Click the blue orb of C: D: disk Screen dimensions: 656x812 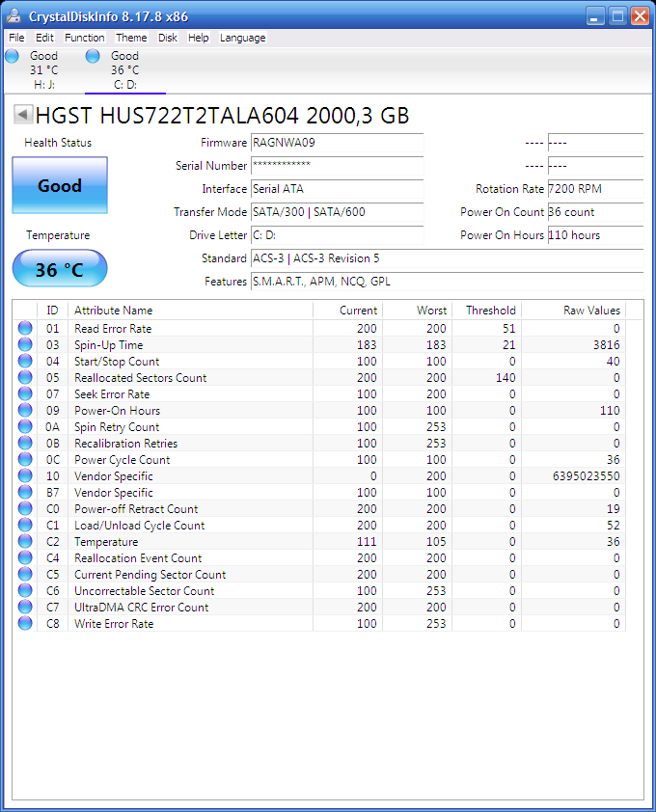(93, 56)
